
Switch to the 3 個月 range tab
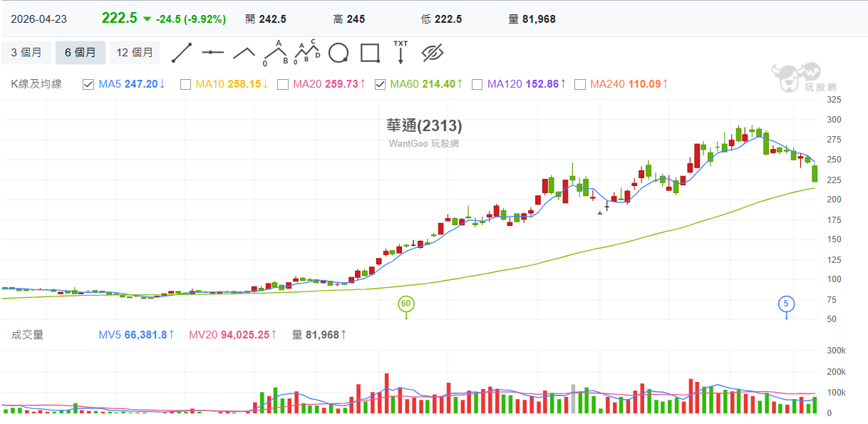pyautogui.click(x=26, y=53)
